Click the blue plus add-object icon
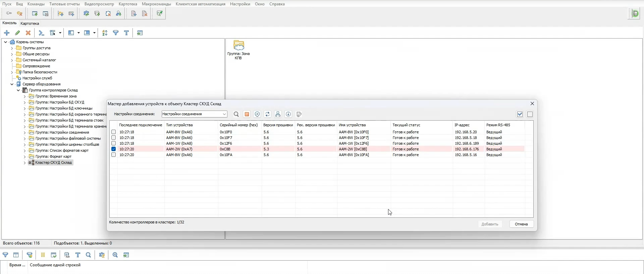The image size is (644, 274). pyautogui.click(x=7, y=33)
